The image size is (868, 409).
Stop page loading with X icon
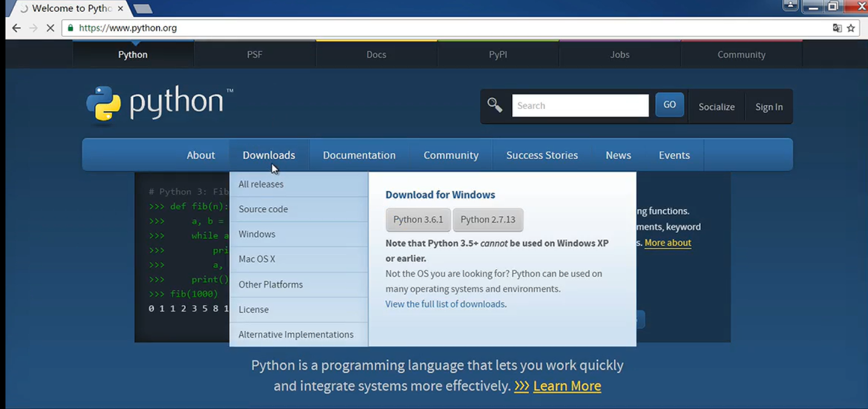[x=50, y=28]
